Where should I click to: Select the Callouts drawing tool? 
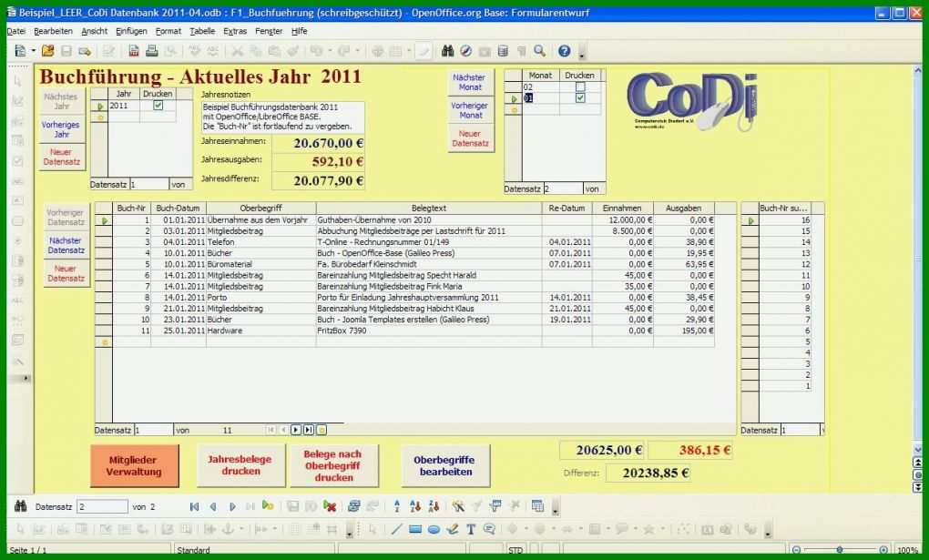tap(489, 529)
